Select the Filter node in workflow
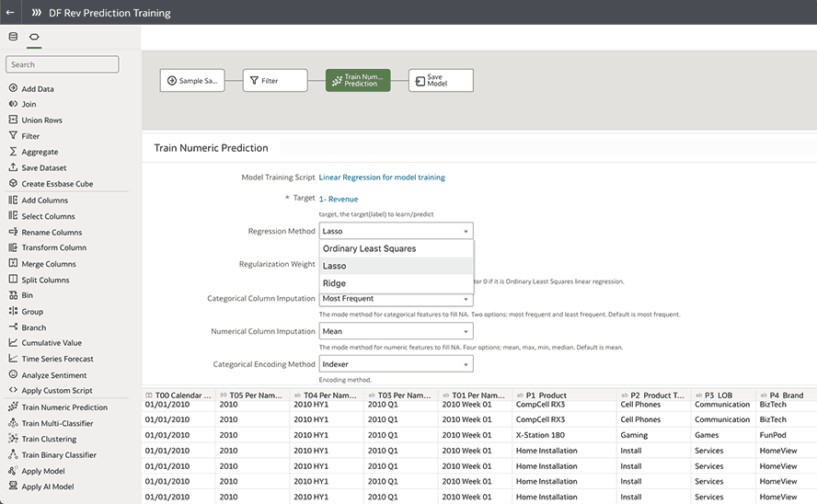This screenshot has width=817, height=504. [275, 81]
